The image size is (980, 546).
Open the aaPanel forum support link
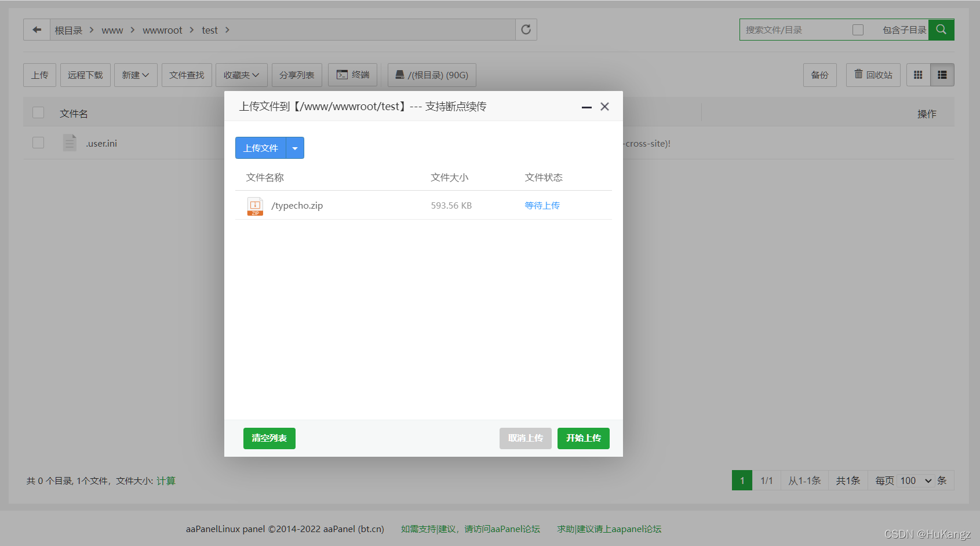click(x=471, y=529)
